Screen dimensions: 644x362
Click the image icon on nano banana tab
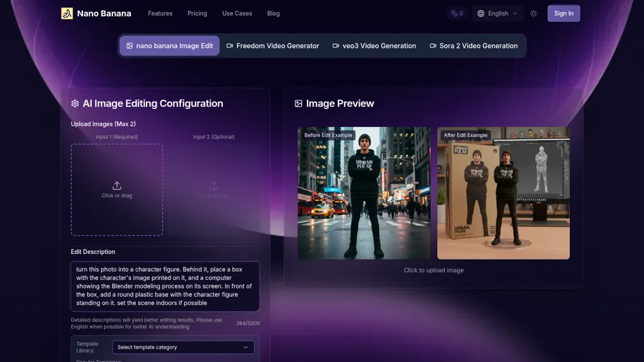[130, 45]
